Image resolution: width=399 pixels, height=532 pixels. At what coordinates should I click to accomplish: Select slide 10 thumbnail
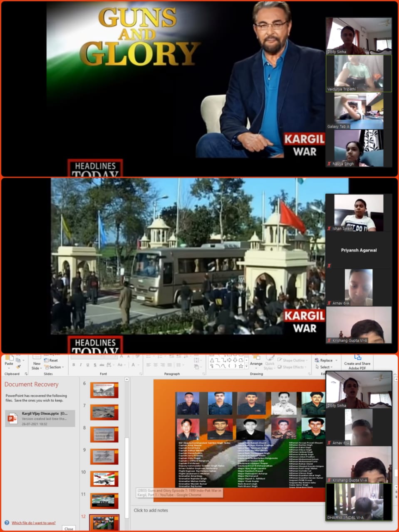[104, 479]
